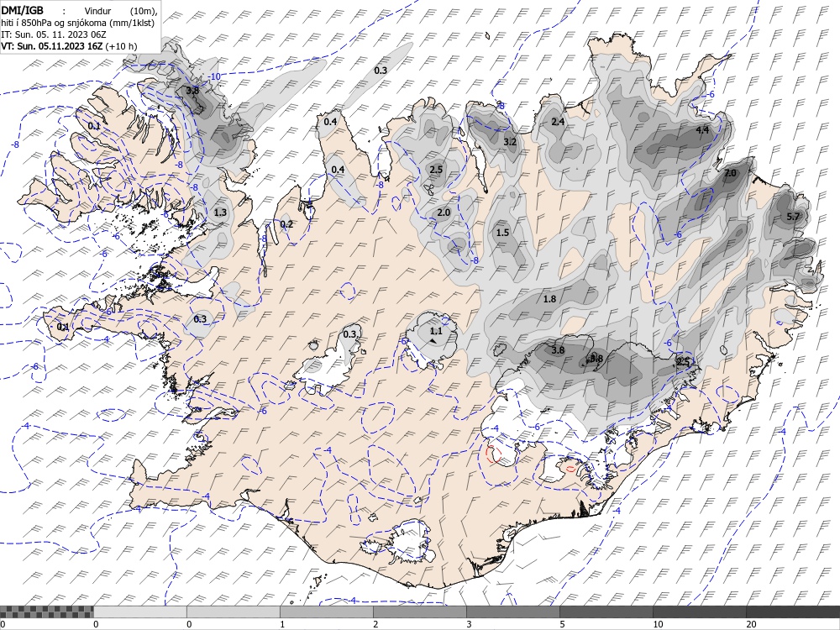Click the legend label 1
The height and width of the screenshot is (630, 840).
pyautogui.click(x=282, y=624)
